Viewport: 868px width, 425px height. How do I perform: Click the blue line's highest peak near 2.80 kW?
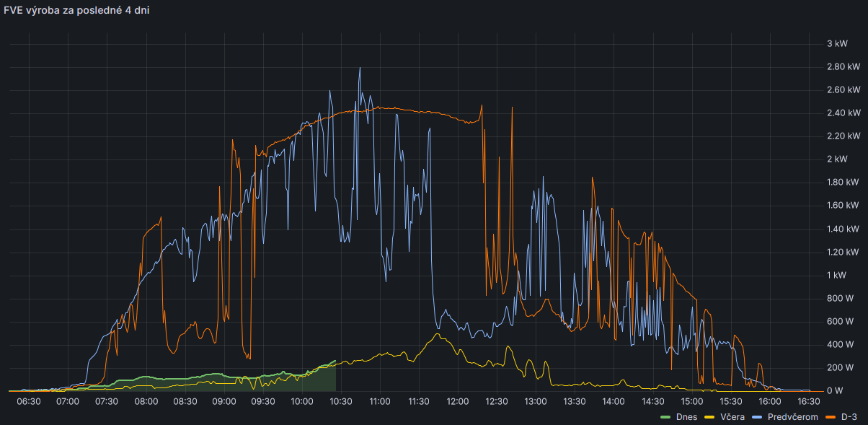pos(360,69)
